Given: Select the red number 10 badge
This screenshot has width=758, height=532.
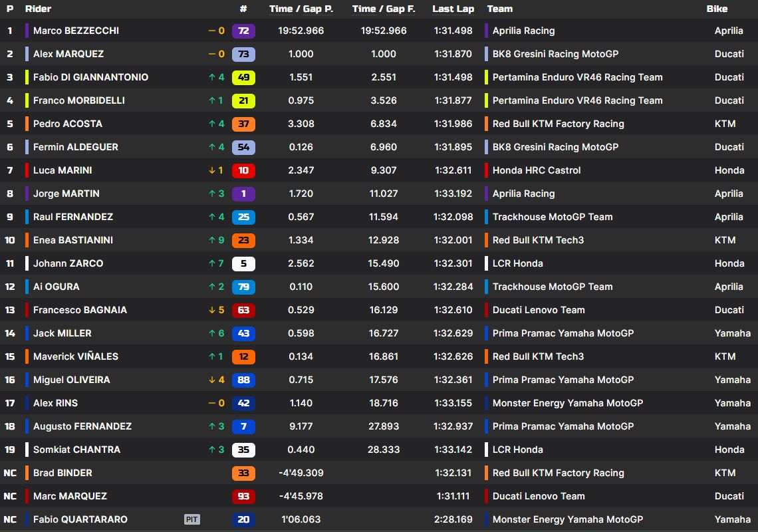Looking at the screenshot, I should (243, 170).
